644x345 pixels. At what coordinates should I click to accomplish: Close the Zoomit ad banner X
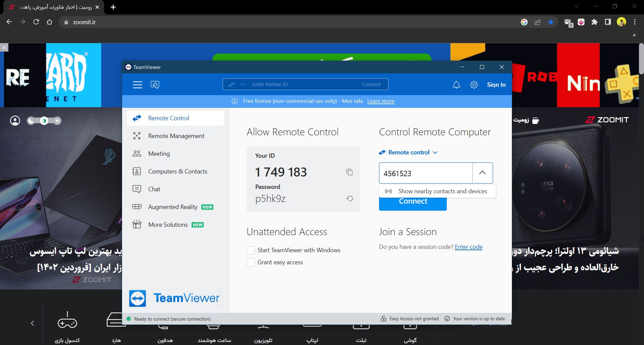coord(4,48)
